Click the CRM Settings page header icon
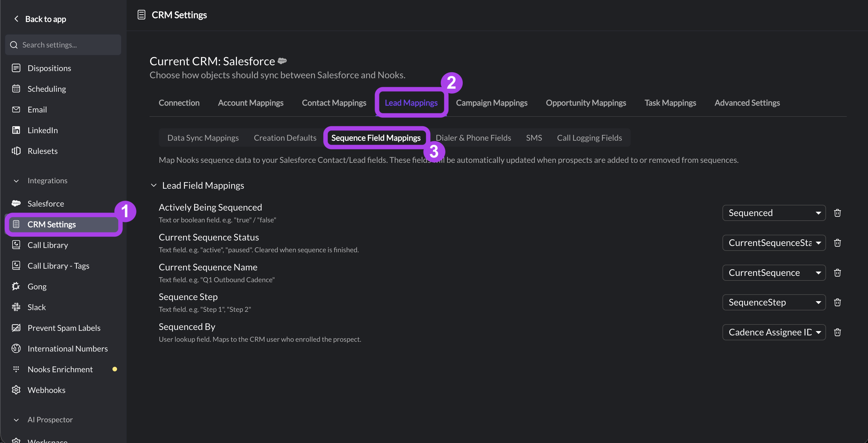 [142, 15]
